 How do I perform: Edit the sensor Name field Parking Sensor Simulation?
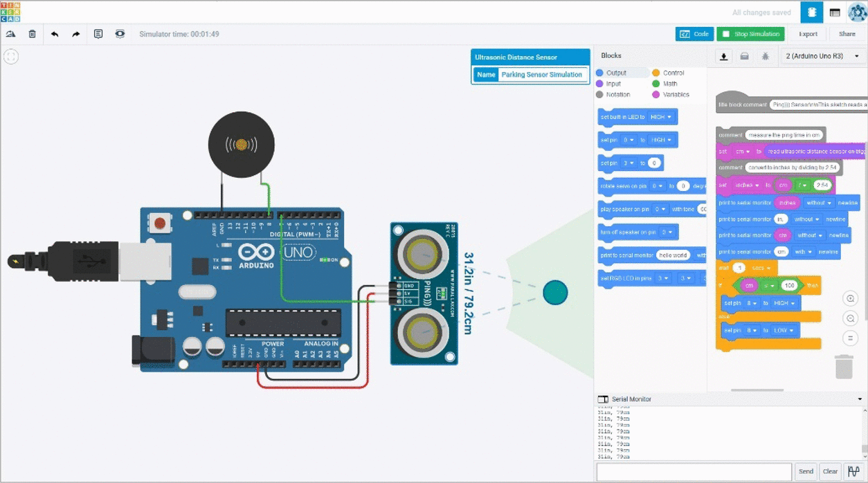tap(542, 75)
